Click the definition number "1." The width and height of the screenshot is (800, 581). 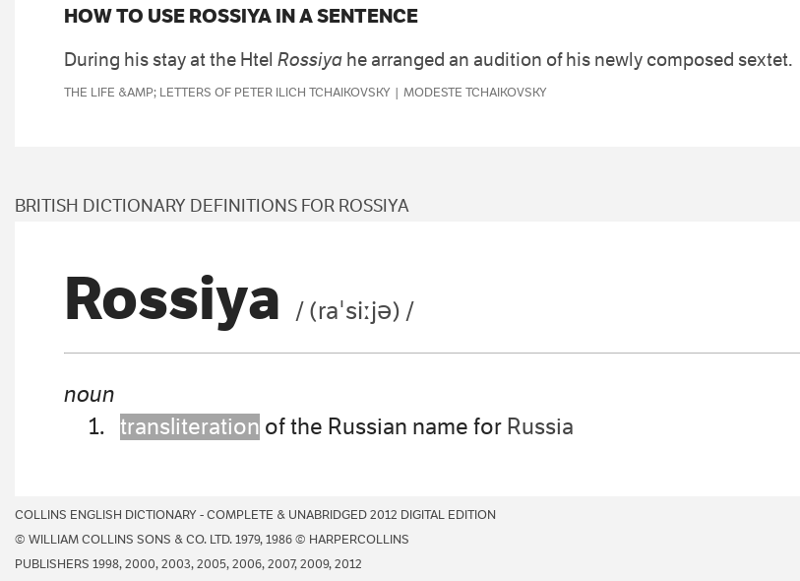click(x=96, y=426)
